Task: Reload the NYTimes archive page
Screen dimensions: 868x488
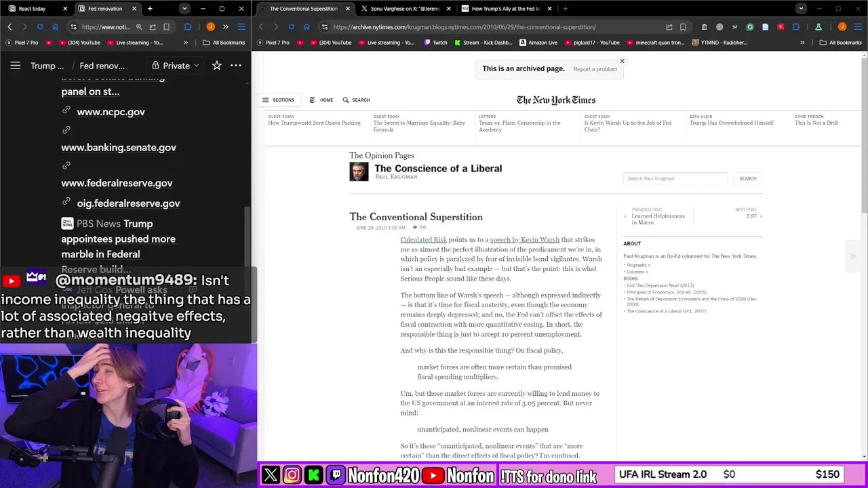Action: click(291, 27)
